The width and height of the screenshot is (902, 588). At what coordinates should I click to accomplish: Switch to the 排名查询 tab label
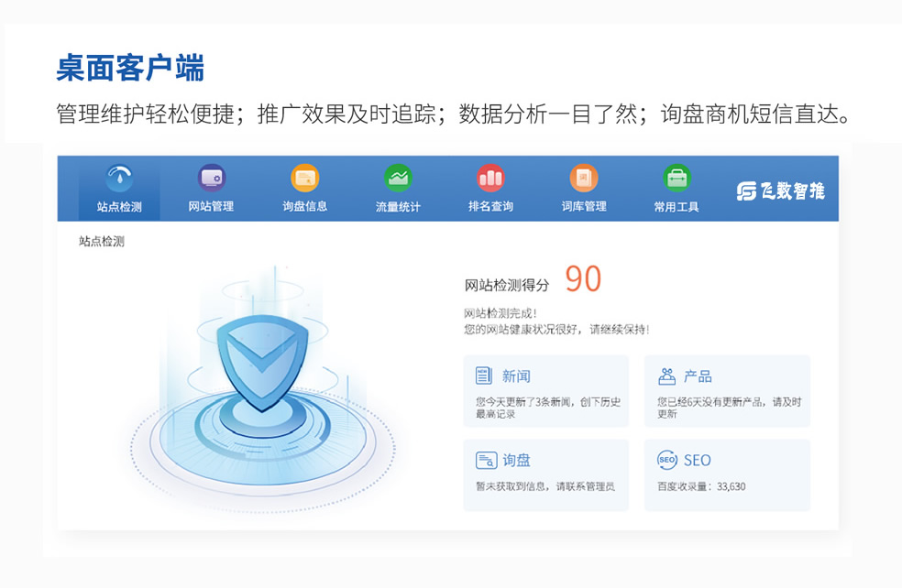coord(490,206)
